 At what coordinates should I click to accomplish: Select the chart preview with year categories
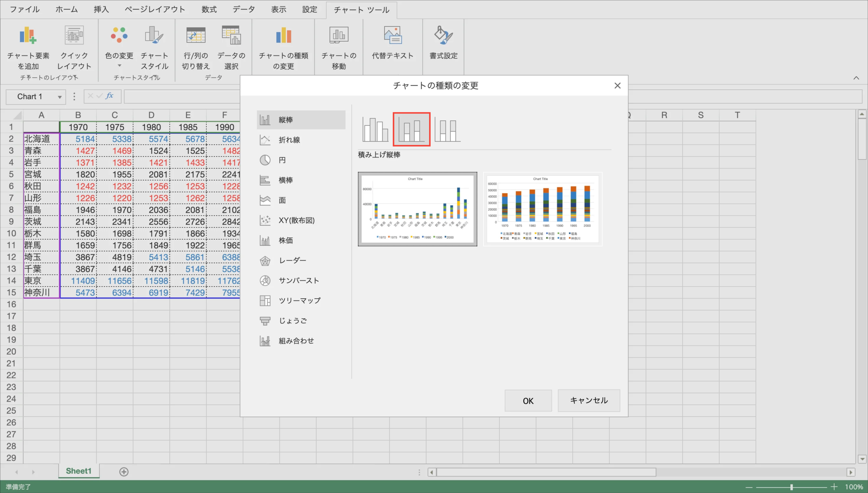(x=542, y=209)
